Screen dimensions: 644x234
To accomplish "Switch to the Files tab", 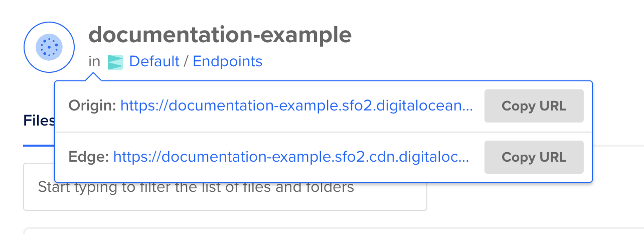I will pos(39,121).
